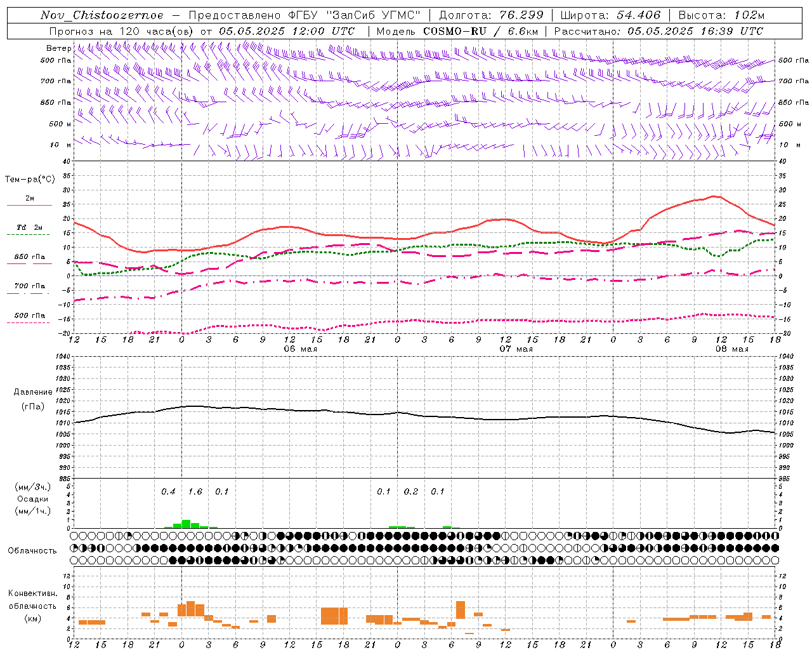The image size is (812, 650).
Task: Click the Модель COSMO-RU / 6.6км text
Action: 457,31
